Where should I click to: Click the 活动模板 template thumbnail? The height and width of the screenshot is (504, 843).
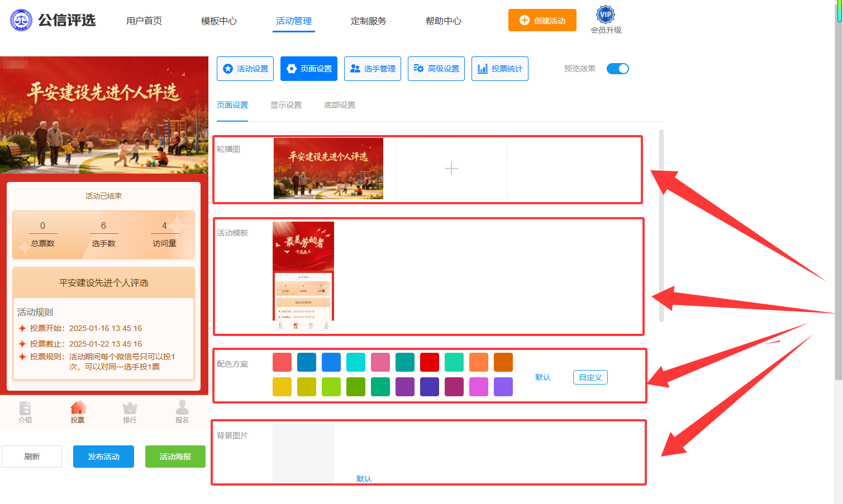point(303,276)
